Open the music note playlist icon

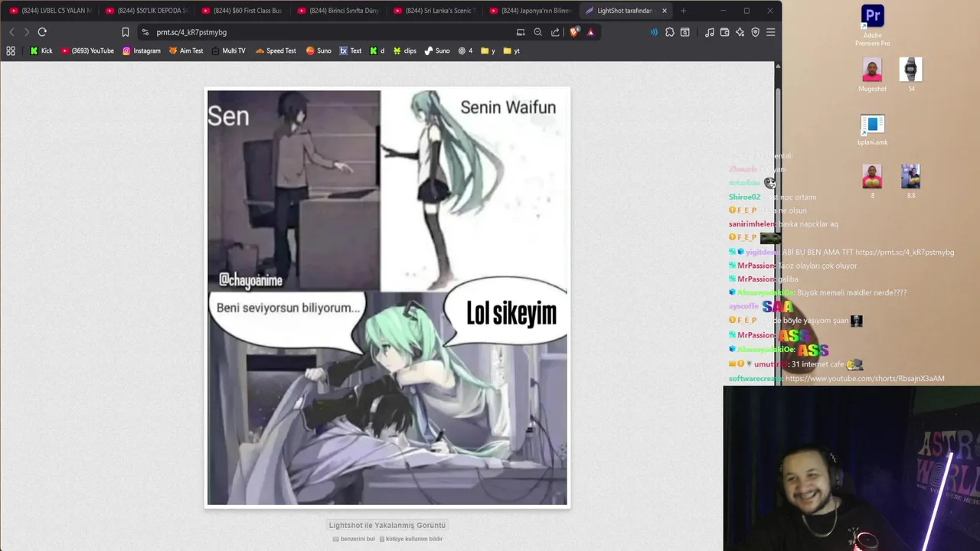coord(709,32)
